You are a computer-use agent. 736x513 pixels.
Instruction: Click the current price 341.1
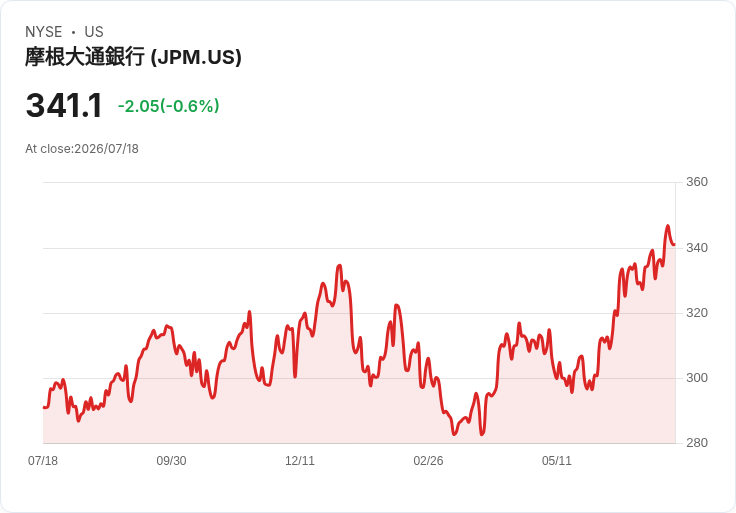[64, 106]
